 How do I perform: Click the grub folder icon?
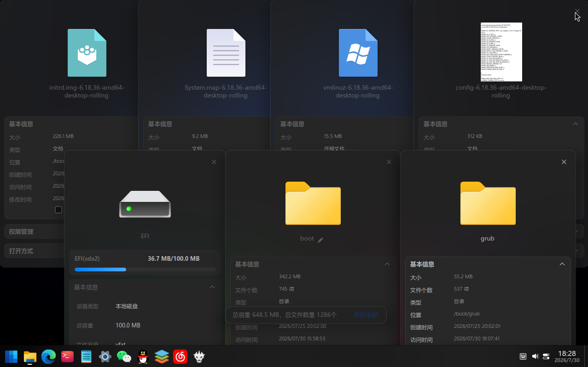(488, 203)
